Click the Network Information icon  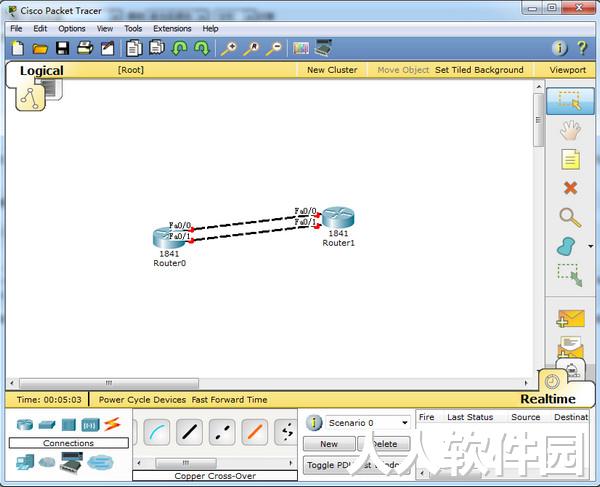[x=559, y=48]
